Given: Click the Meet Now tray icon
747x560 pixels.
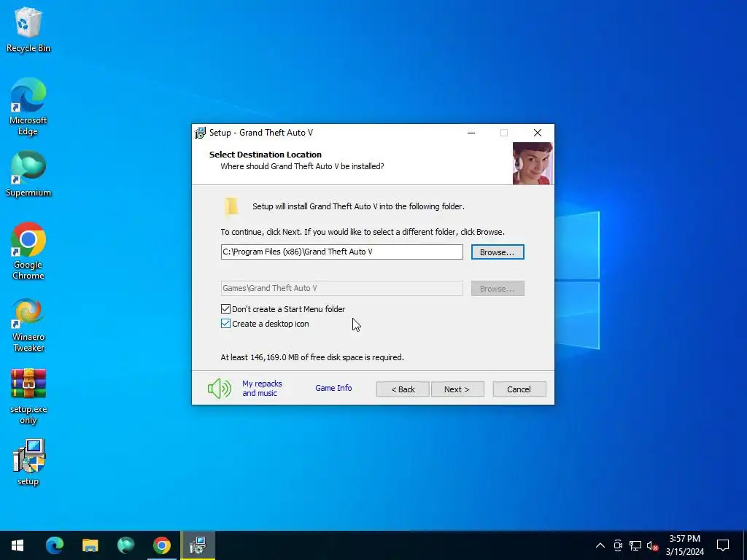Looking at the screenshot, I should pyautogui.click(x=618, y=545).
